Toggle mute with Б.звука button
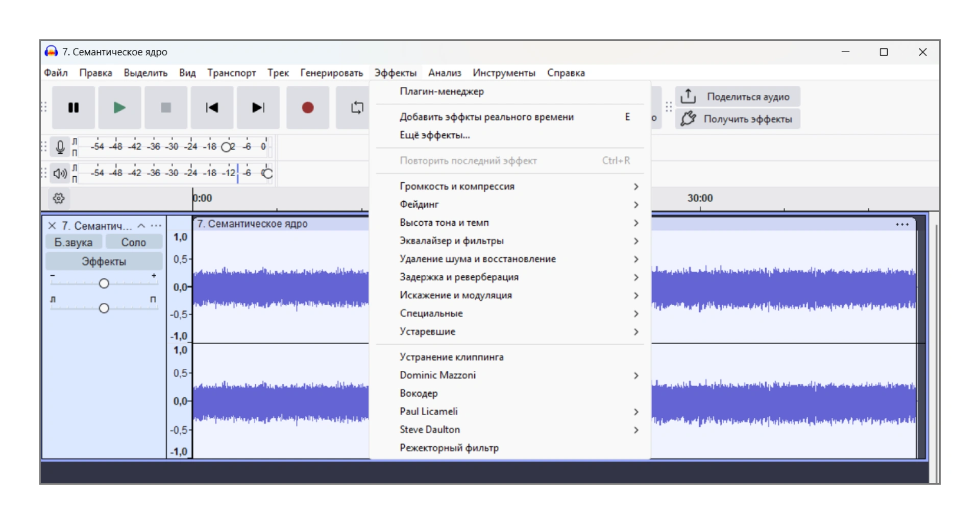Viewport: 980px width, 524px height. 73,243
